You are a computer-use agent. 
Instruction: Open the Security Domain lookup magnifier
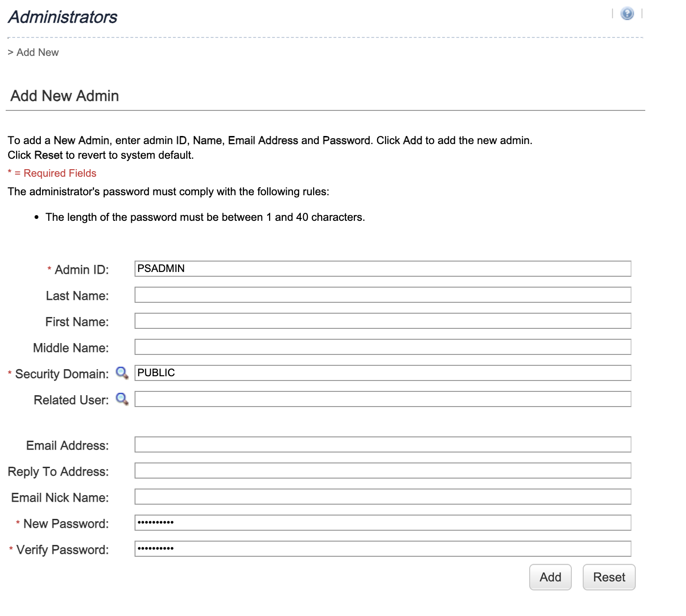coord(123,374)
